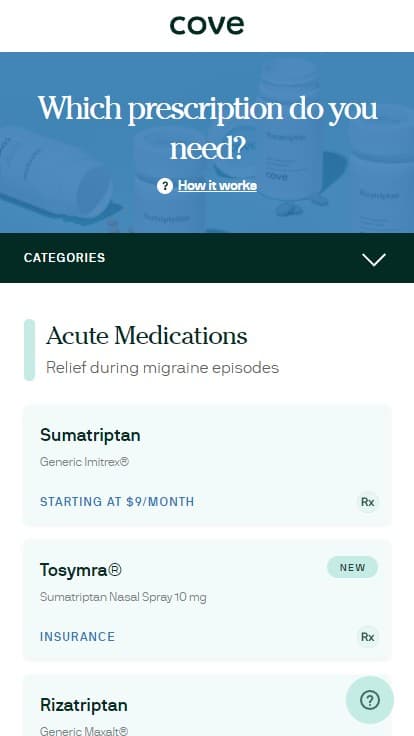Image resolution: width=414 pixels, height=736 pixels.
Task: Click the teal accent bar beside Acute Medications
Action: [29, 350]
